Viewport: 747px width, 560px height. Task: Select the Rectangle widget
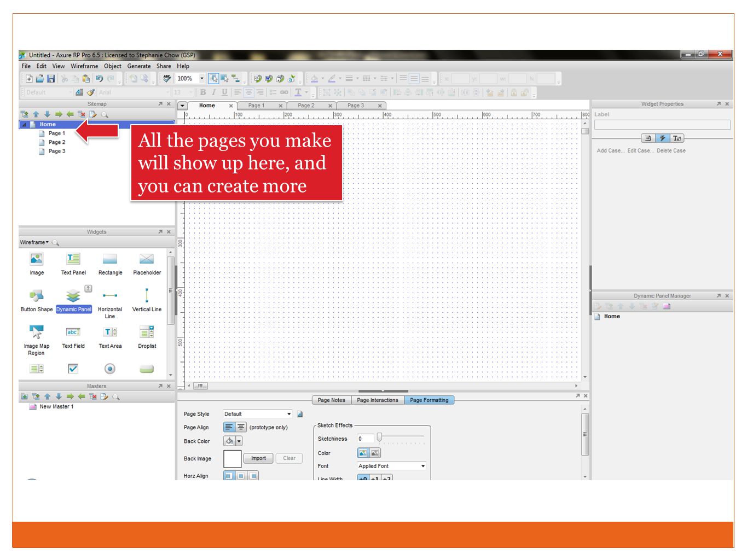coord(110,264)
